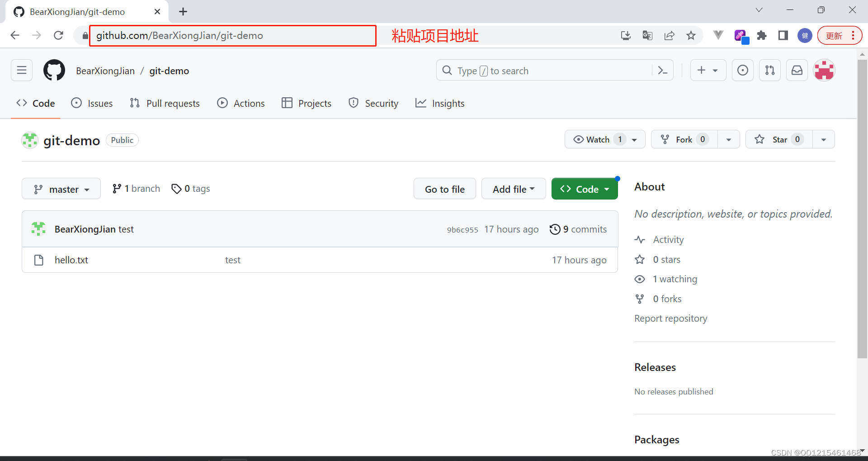Open the browser extensions puzzle icon
This screenshot has width=868, height=461.
[762, 35]
